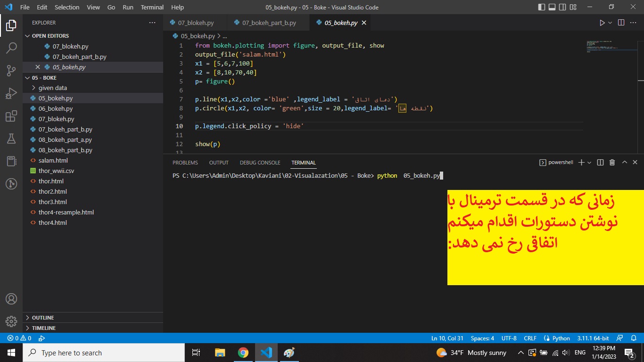The height and width of the screenshot is (362, 644).
Task: Open the launch profile dropdown next to plus
Action: pos(589,162)
